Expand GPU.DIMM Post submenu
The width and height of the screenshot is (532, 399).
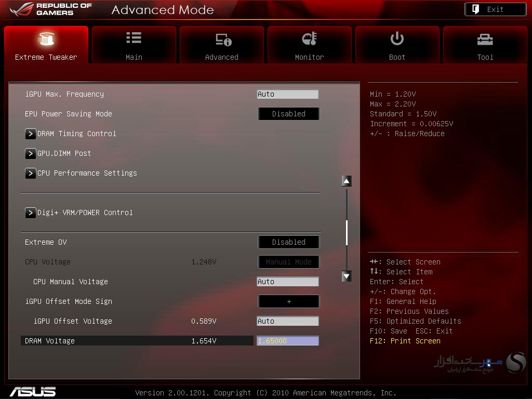(58, 153)
